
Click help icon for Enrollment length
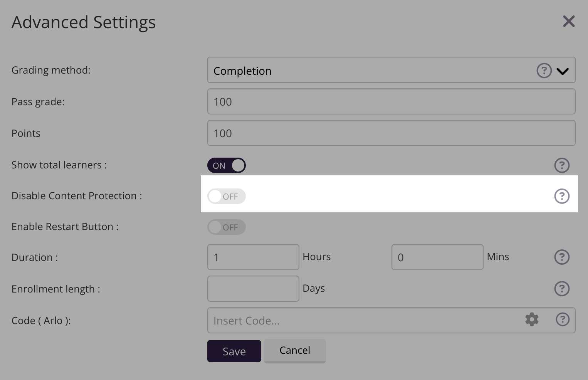click(561, 289)
